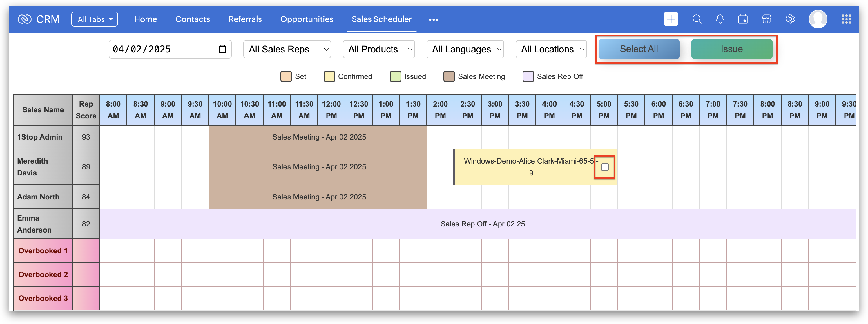Open the All Sales Reps dropdown
This screenshot has height=324, width=868.
click(287, 49)
